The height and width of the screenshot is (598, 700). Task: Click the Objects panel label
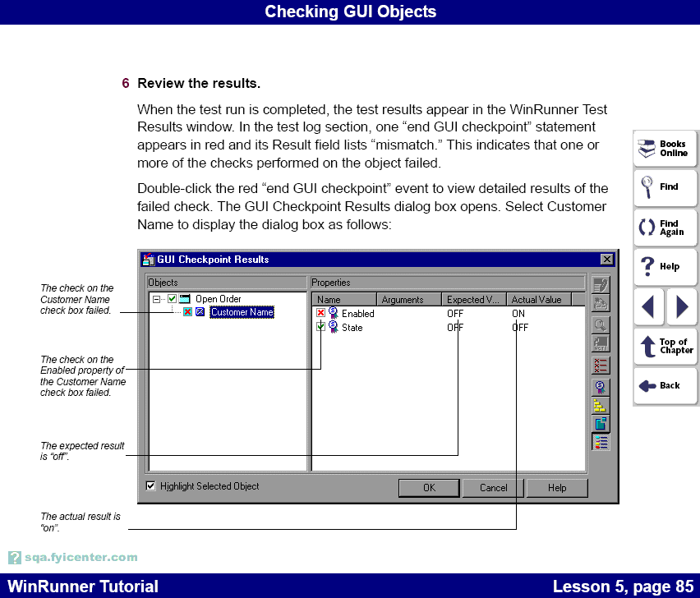pos(163,283)
